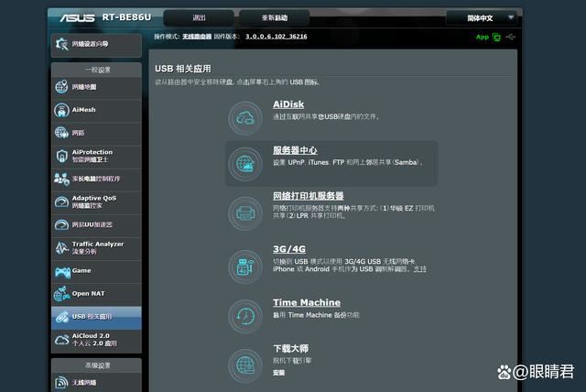
Task: Click the Time Machine clock icon
Action: (x=245, y=316)
